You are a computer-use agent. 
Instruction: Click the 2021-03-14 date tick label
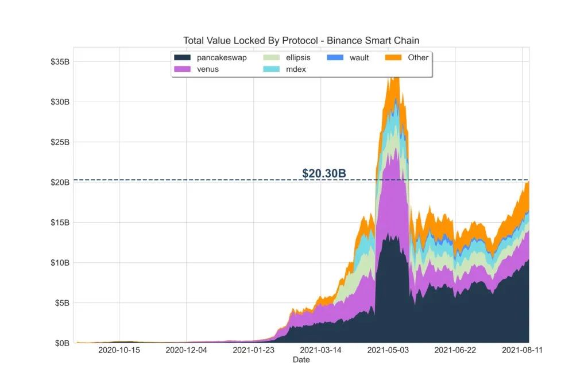320,350
